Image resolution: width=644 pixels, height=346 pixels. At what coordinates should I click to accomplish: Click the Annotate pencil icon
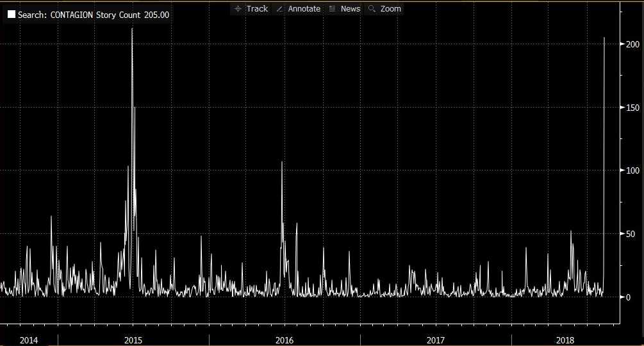tap(279, 9)
